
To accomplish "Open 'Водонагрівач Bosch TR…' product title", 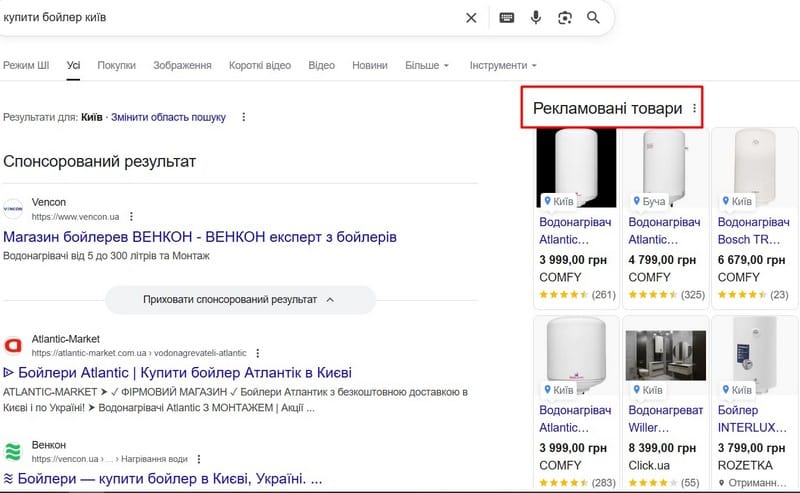I will pos(754,231).
